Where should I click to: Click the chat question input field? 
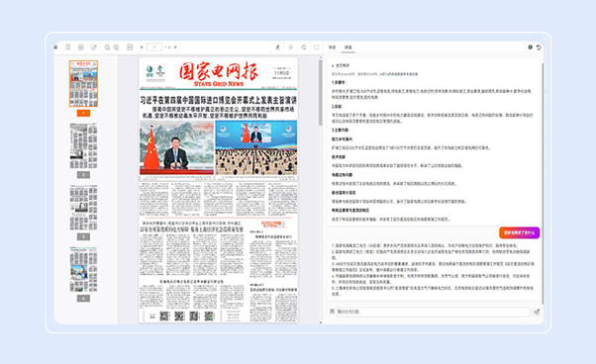click(x=433, y=312)
